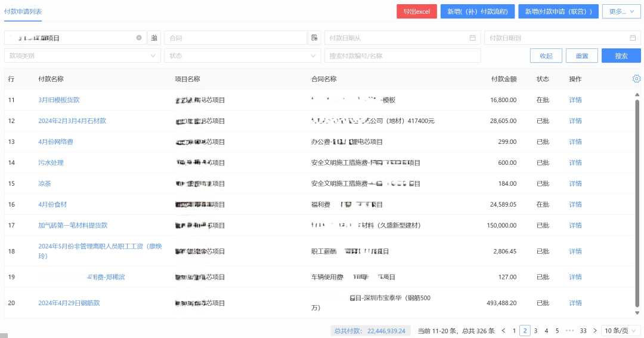Open 4月份食材 payment link
The width and height of the screenshot is (644, 338).
tap(52, 204)
